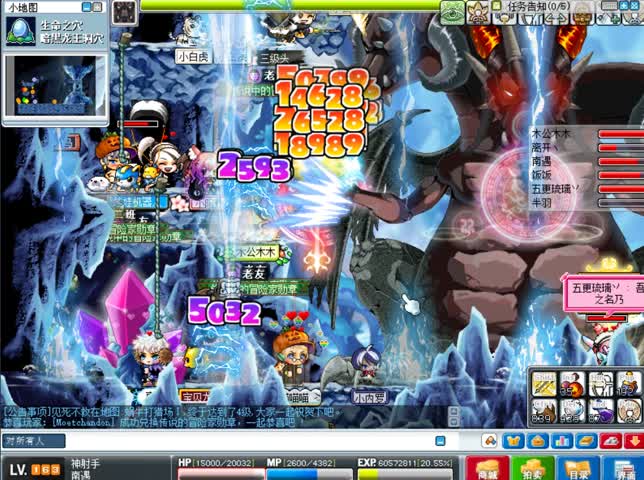This screenshot has height=480, width=644.
Task: Minimize the mini-map (小地图) panel
Action: click(86, 7)
